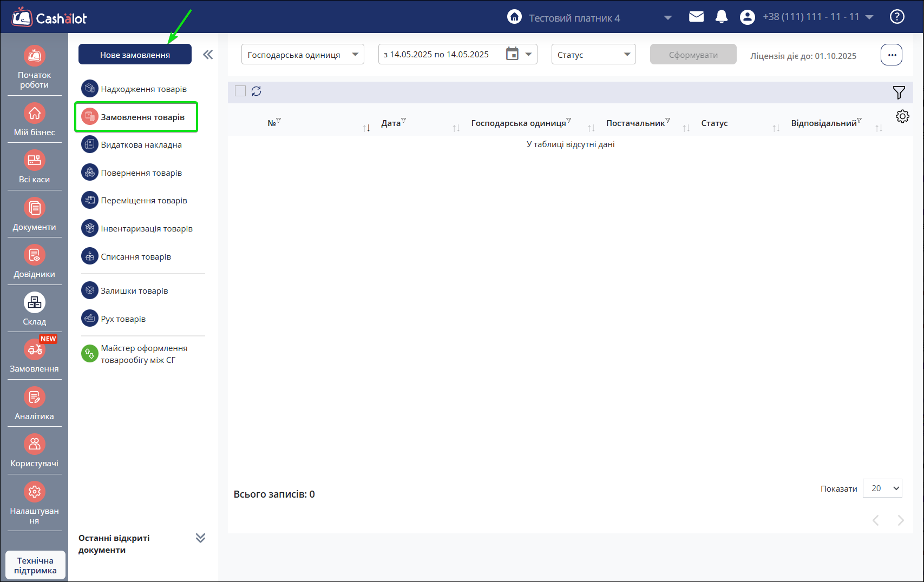Image resolution: width=924 pixels, height=582 pixels.
Task: Filter the Постачальник column via small funnel
Action: point(667,121)
